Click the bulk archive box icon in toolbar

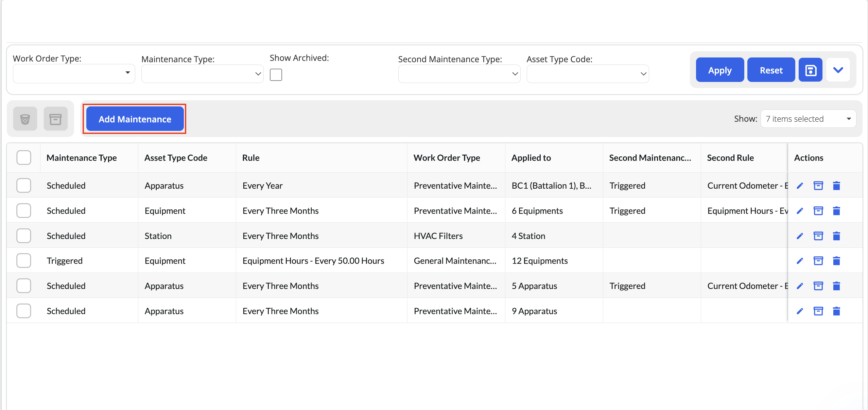(x=55, y=119)
